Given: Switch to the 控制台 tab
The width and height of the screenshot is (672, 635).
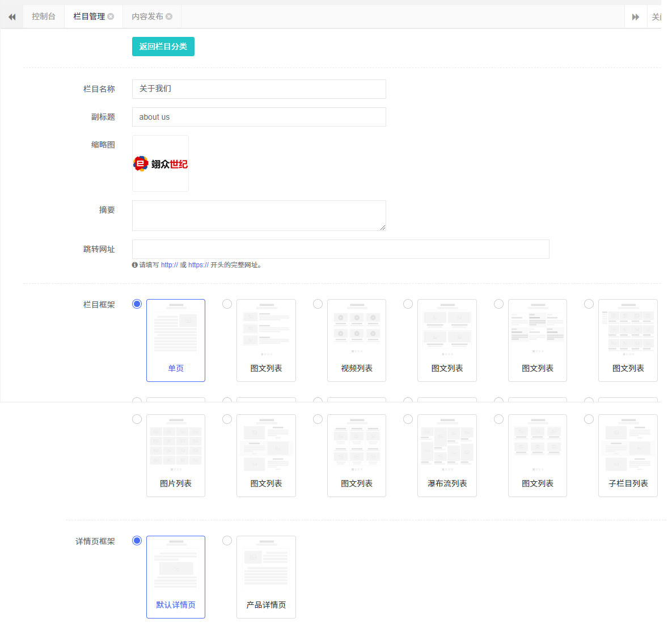Looking at the screenshot, I should 44,16.
